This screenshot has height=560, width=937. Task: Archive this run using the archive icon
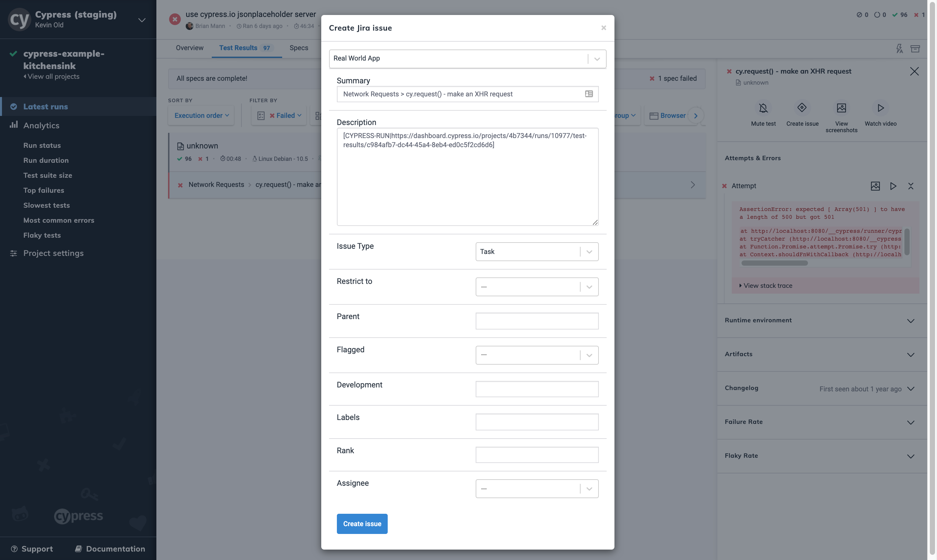[x=915, y=49]
